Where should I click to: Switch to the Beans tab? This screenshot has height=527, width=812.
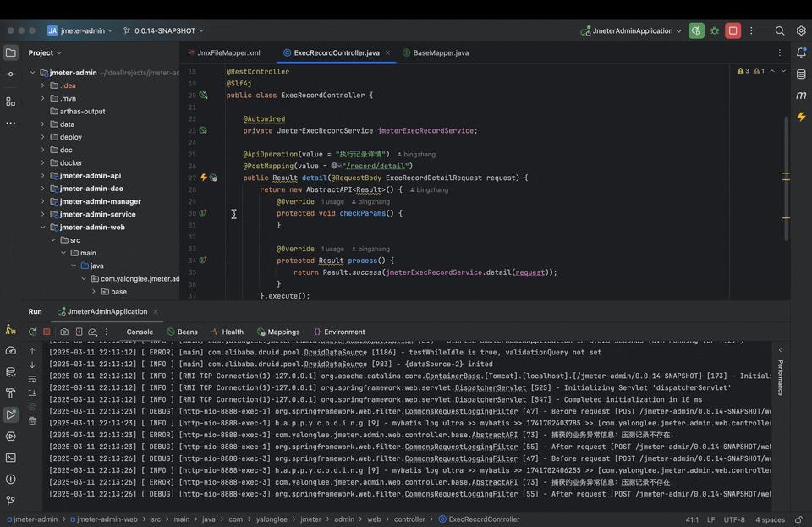pyautogui.click(x=182, y=332)
